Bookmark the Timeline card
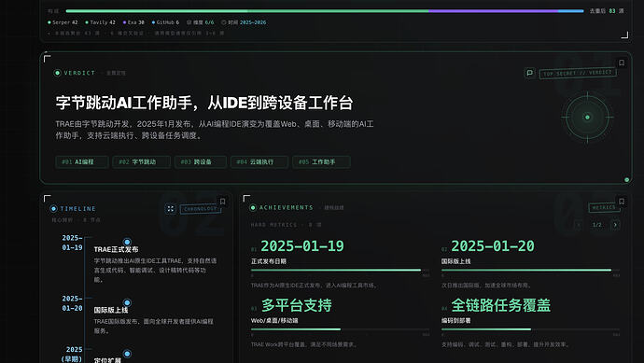 (x=223, y=202)
